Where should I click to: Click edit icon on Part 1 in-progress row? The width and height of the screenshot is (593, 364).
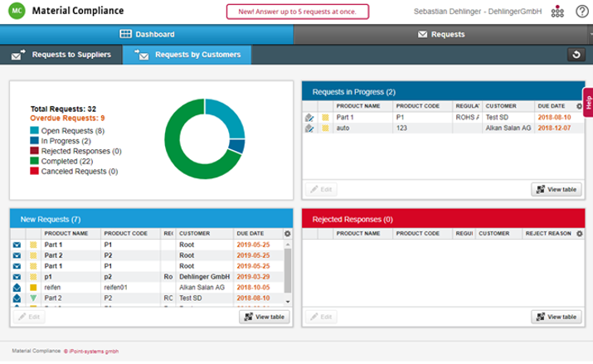point(309,118)
